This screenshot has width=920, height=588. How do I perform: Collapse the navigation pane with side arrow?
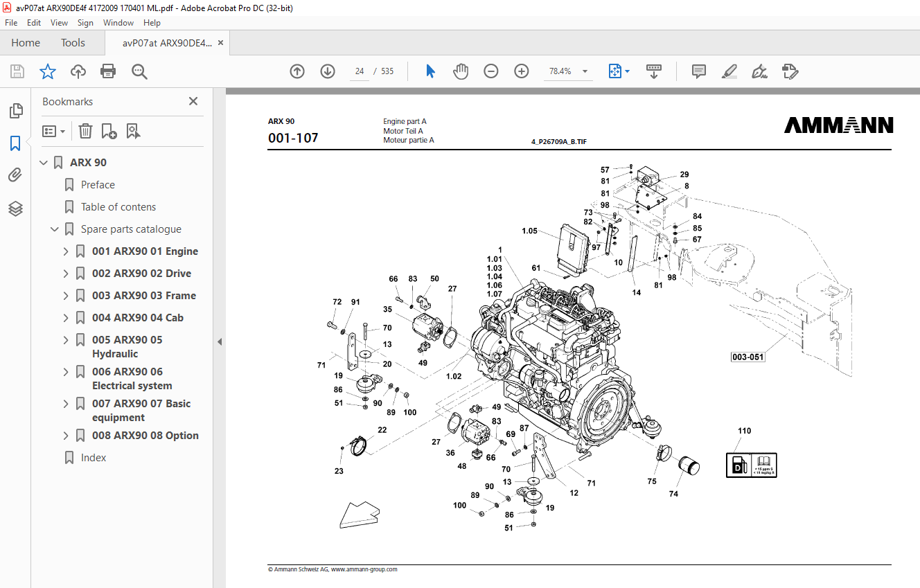(x=220, y=341)
